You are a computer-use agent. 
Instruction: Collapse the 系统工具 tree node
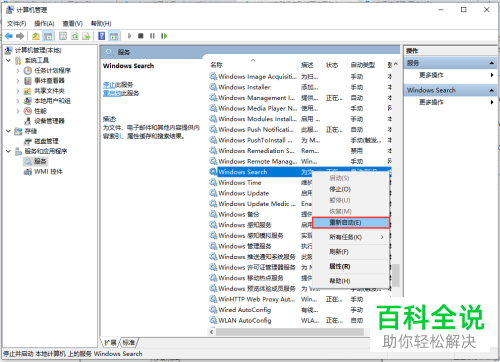[9, 60]
